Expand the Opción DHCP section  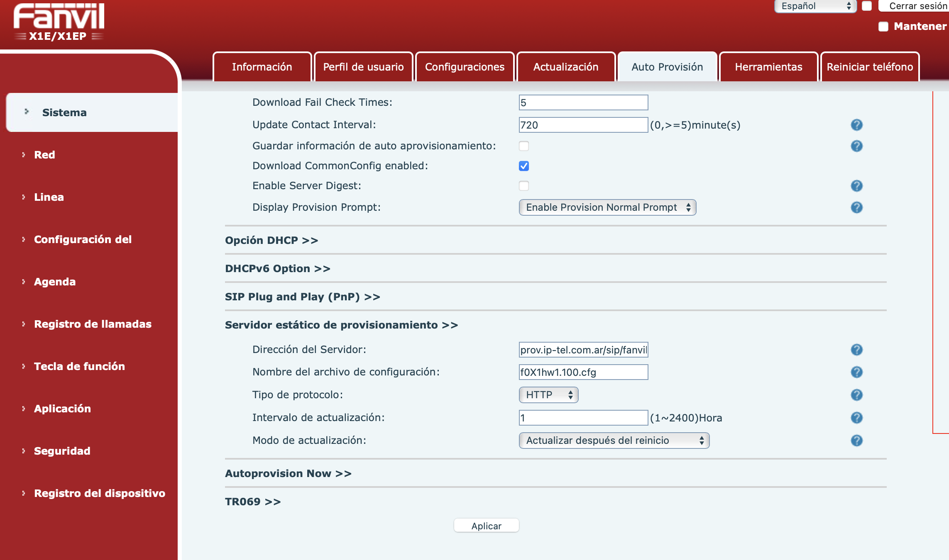[x=271, y=241]
